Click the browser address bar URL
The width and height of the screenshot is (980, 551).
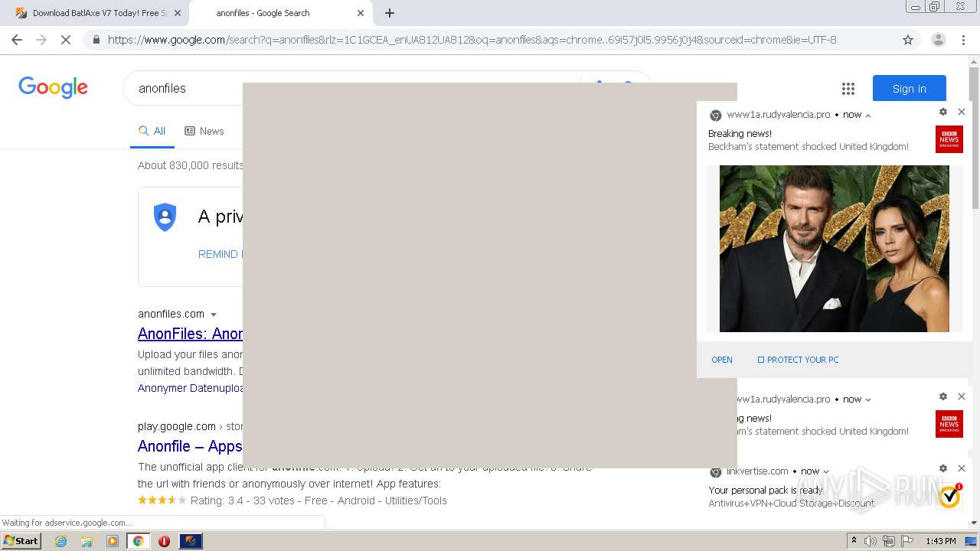coord(472,40)
